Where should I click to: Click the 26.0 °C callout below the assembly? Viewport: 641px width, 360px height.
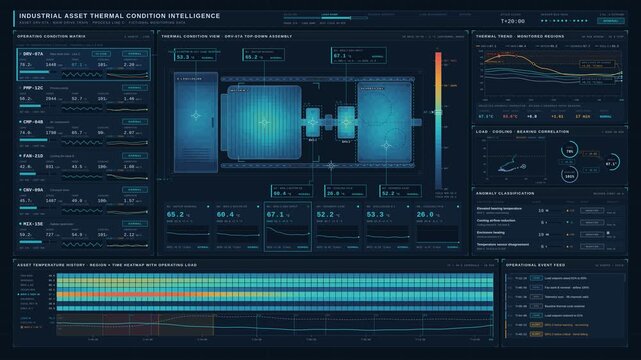(x=345, y=191)
